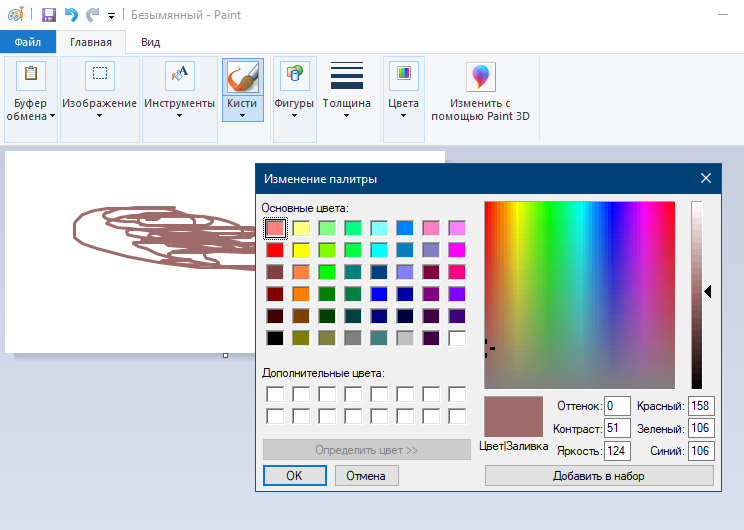This screenshot has height=530, width=744.
Task: Click the canvas bottom resize handle
Action: pos(225,355)
